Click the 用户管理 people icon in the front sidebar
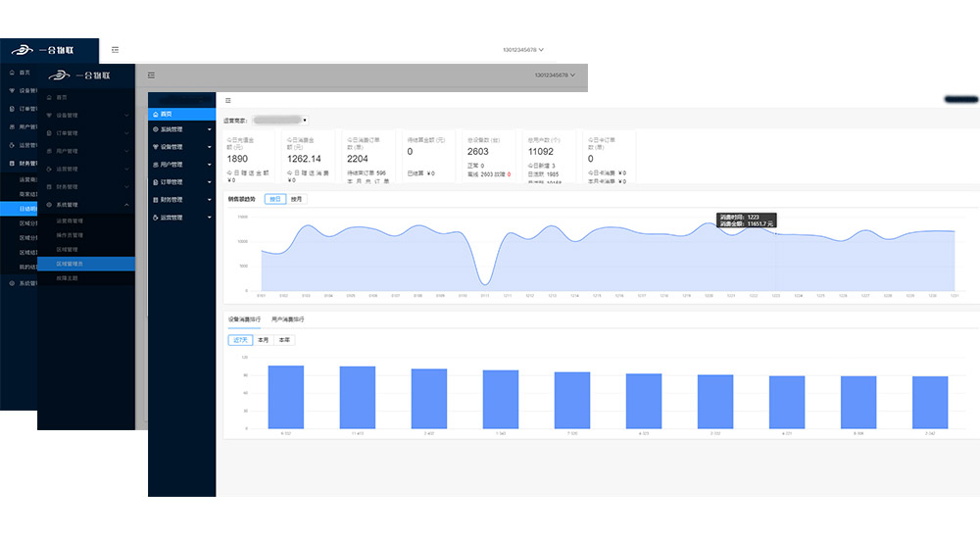This screenshot has height=539, width=980. coord(155,165)
